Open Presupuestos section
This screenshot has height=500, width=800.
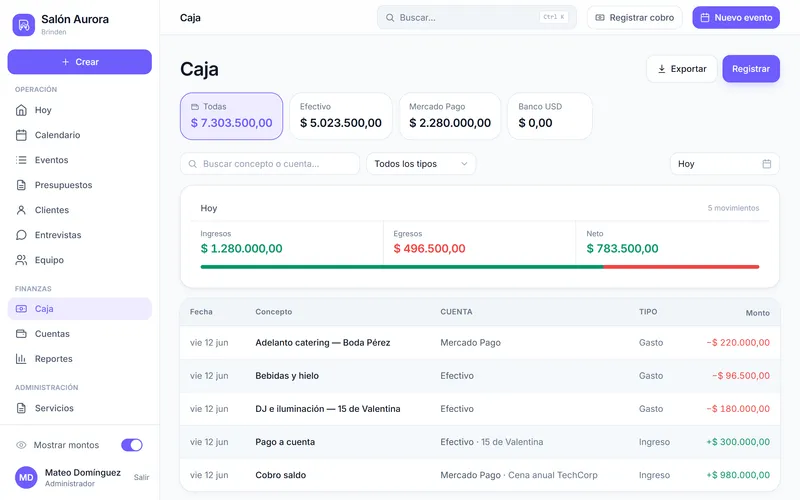(80, 185)
